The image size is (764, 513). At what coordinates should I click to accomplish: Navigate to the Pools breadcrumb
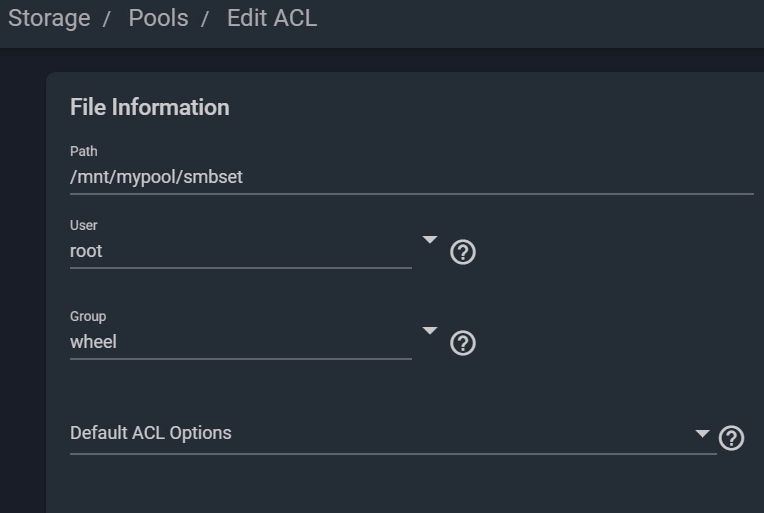[x=158, y=19]
